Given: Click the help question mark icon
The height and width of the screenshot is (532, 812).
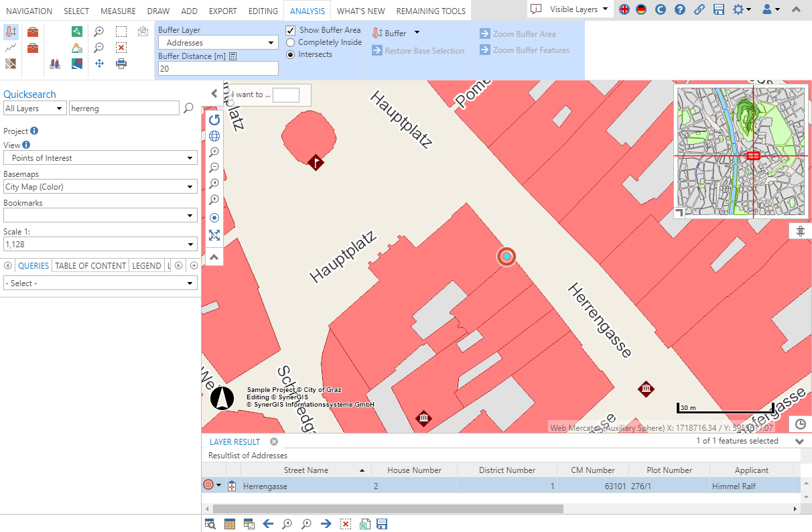Looking at the screenshot, I should (680, 9).
